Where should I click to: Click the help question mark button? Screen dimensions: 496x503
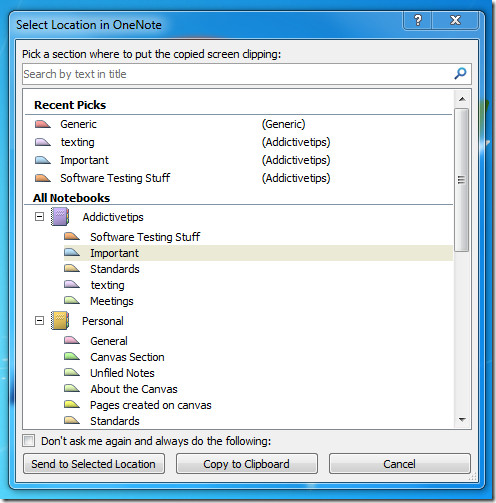(x=418, y=21)
